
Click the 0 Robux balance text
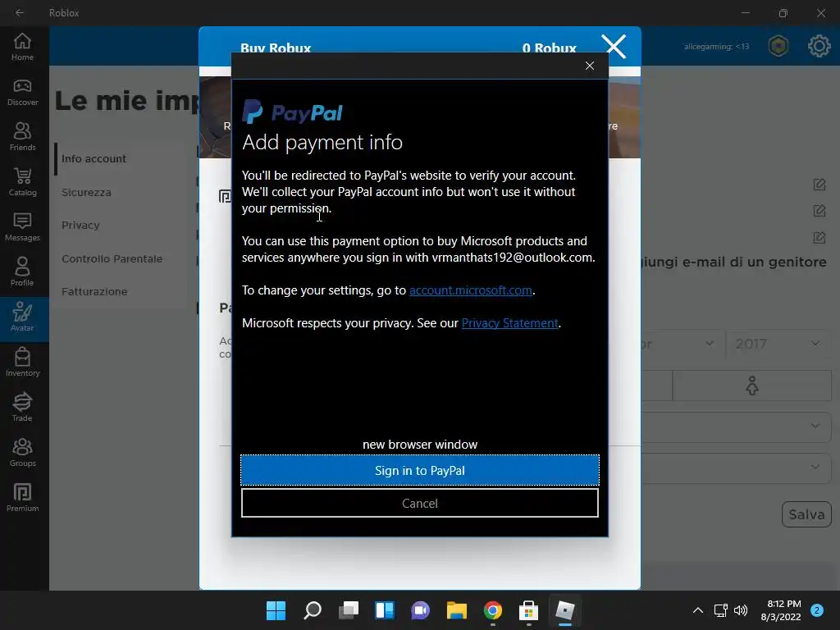(549, 48)
